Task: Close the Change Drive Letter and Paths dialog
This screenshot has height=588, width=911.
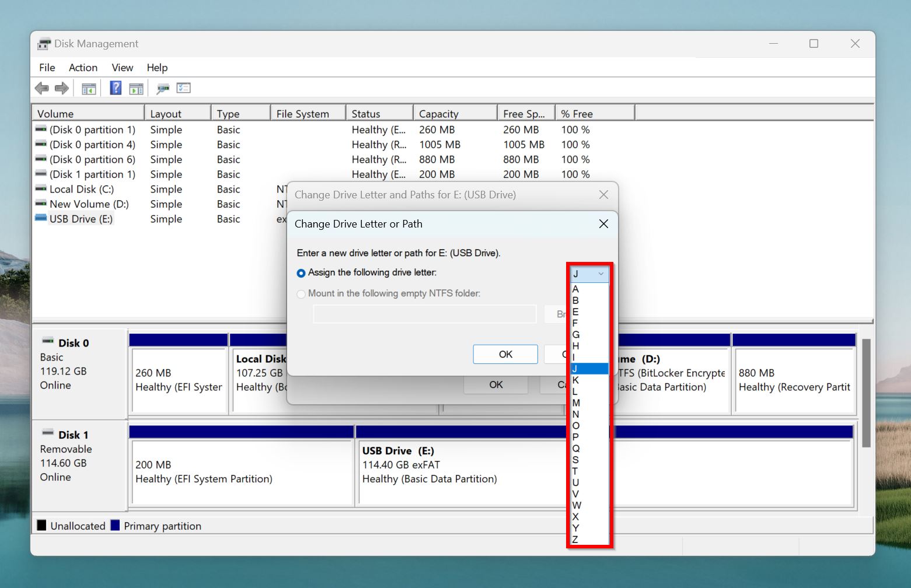Action: pos(603,195)
